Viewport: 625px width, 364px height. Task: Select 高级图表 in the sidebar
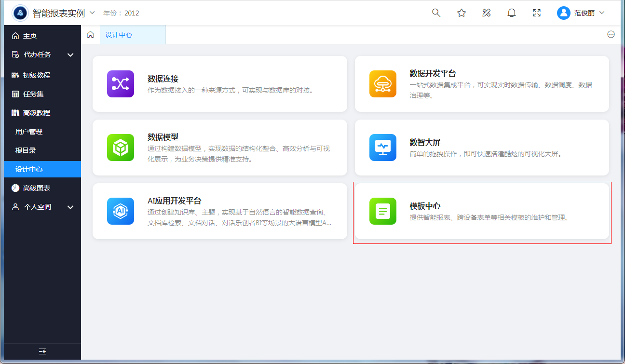pyautogui.click(x=37, y=188)
